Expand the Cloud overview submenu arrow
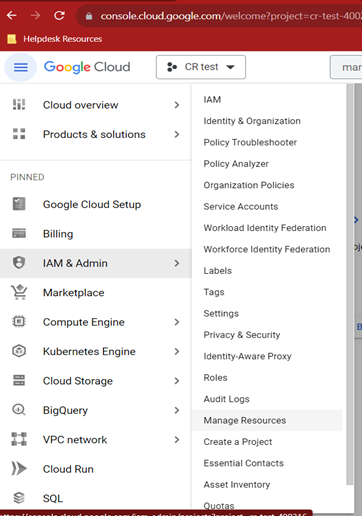Screen dimensions: 362x516 coord(177,105)
